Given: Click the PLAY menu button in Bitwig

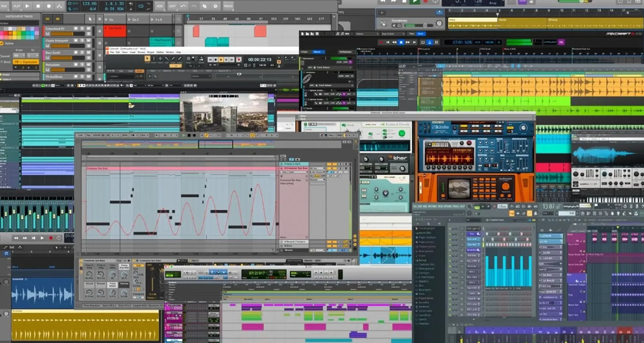Looking at the screenshot, I should click(17, 6).
